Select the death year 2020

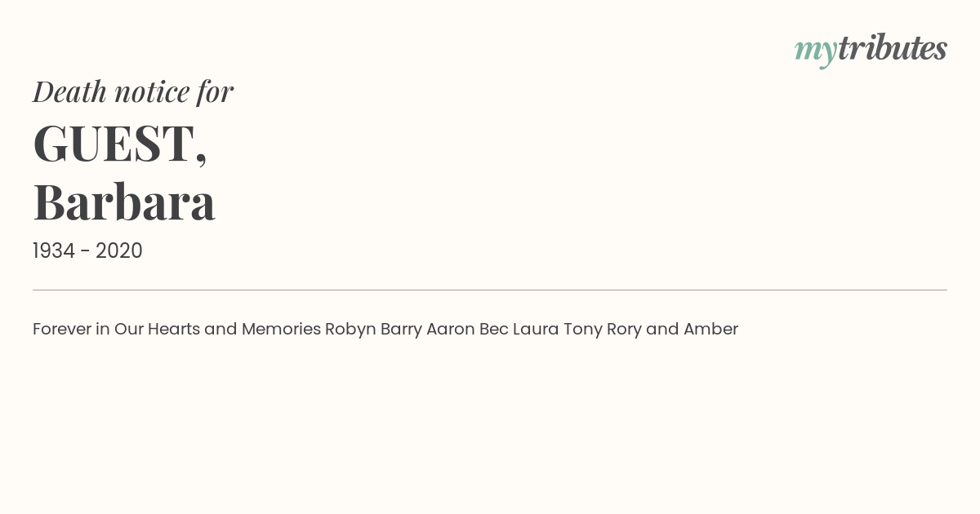click(119, 251)
